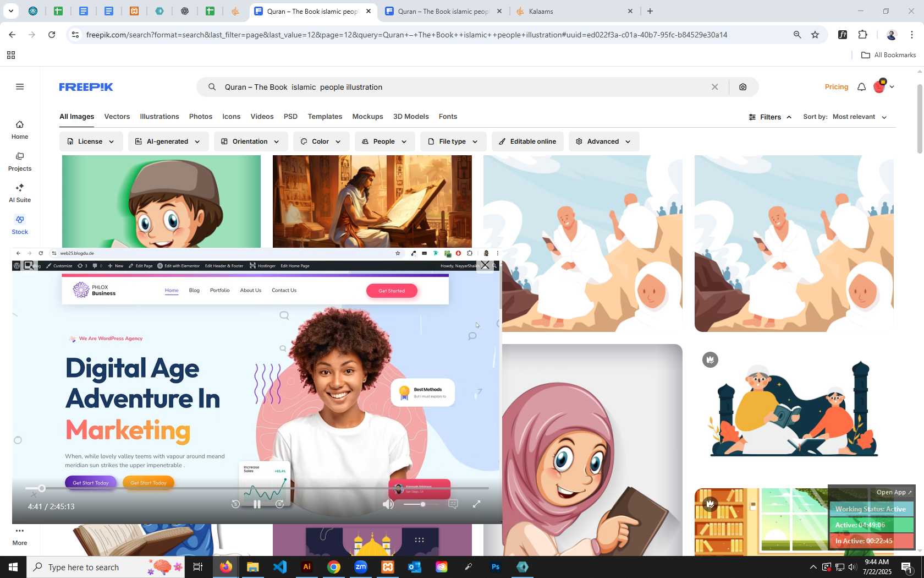Open All Bookmarks folder

pos(888,55)
